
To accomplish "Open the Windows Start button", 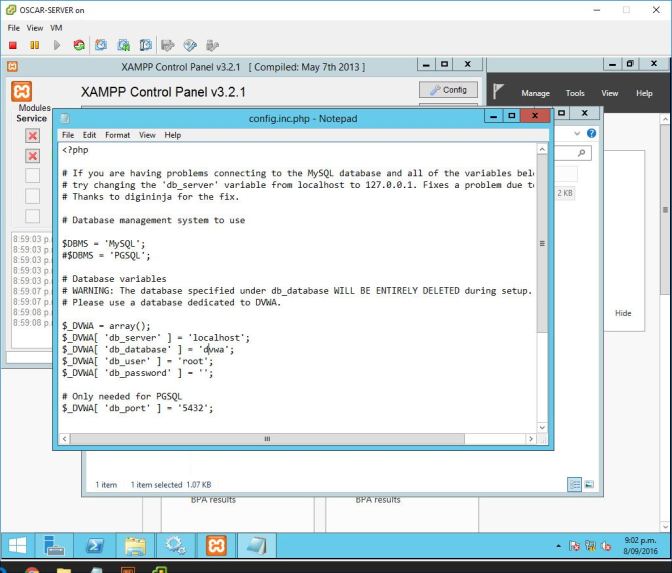I will coord(17,545).
